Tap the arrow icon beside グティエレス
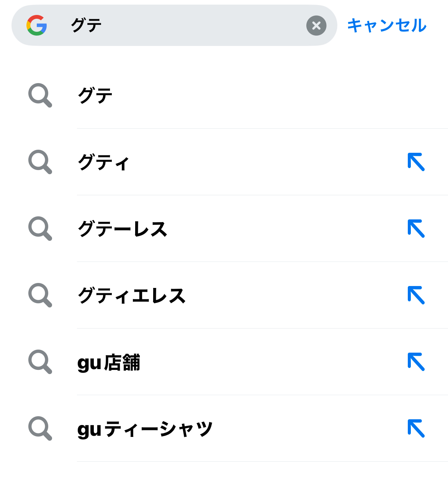The width and height of the screenshot is (448, 479). [416, 295]
